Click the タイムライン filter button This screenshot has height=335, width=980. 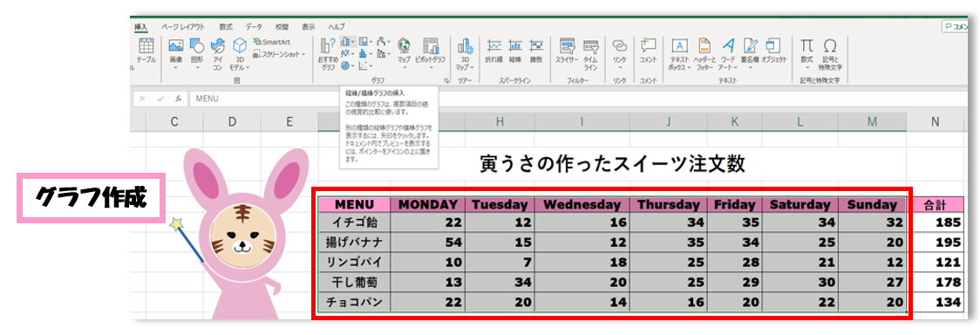[590, 55]
